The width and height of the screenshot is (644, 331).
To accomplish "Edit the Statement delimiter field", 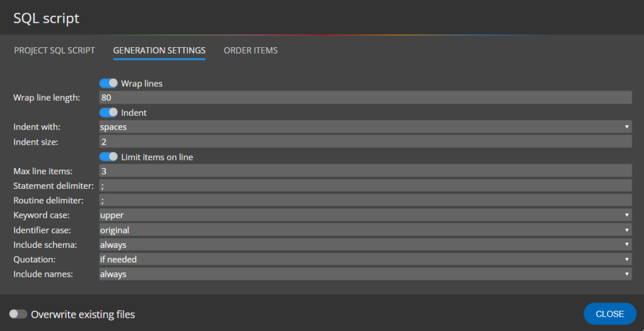I will 365,186.
